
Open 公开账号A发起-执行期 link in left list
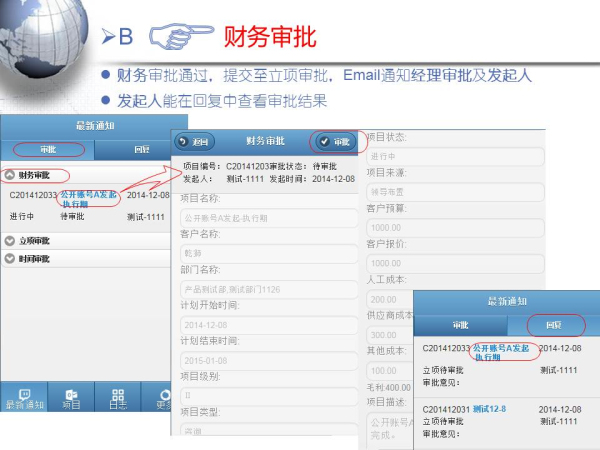pyautogui.click(x=89, y=197)
